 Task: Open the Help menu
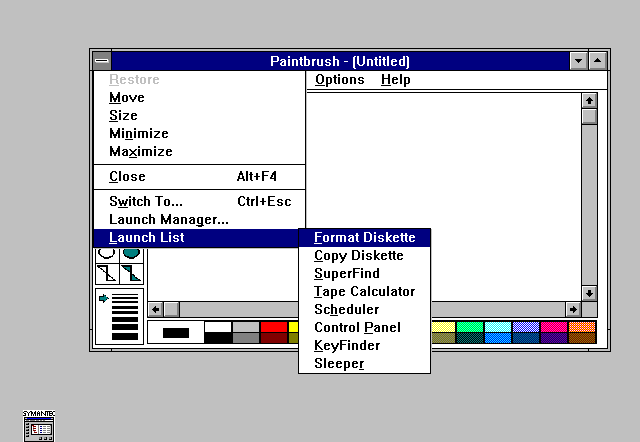pyautogui.click(x=396, y=80)
